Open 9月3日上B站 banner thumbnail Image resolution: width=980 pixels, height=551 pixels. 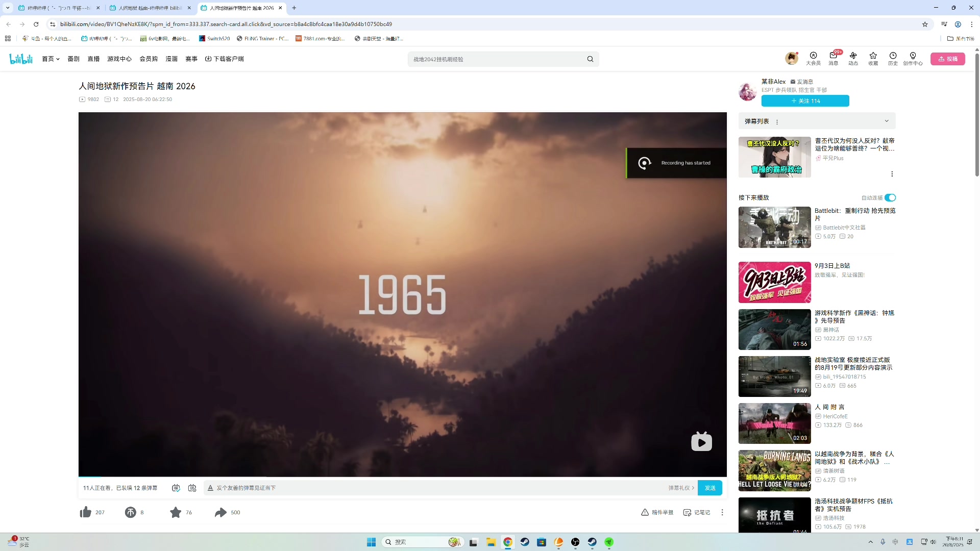click(774, 282)
